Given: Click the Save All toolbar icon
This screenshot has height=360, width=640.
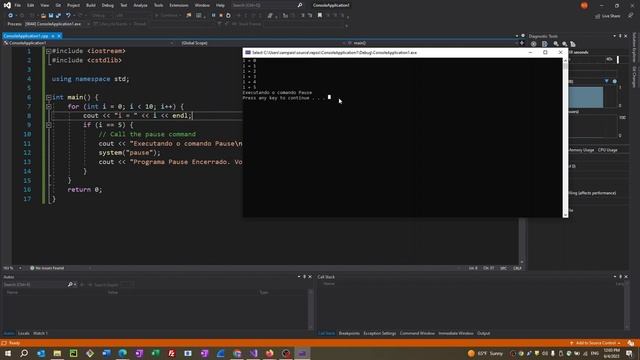Looking at the screenshot, I should (58, 16).
